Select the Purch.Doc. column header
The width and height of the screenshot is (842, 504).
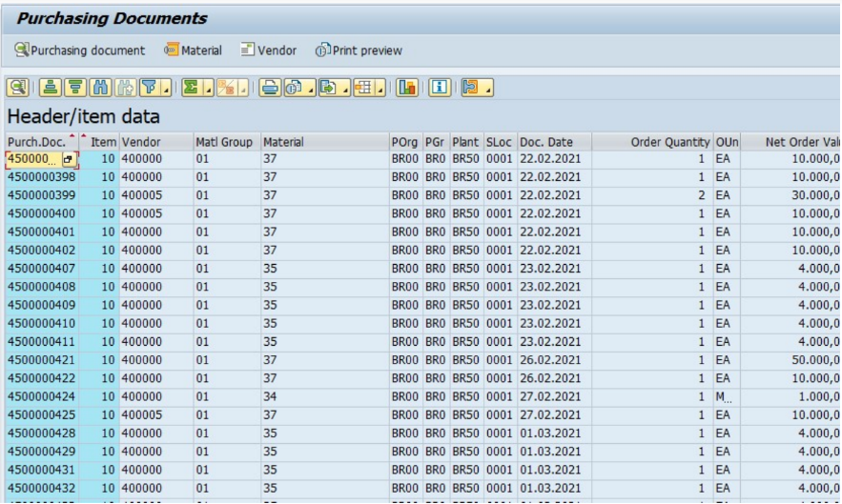(40, 142)
